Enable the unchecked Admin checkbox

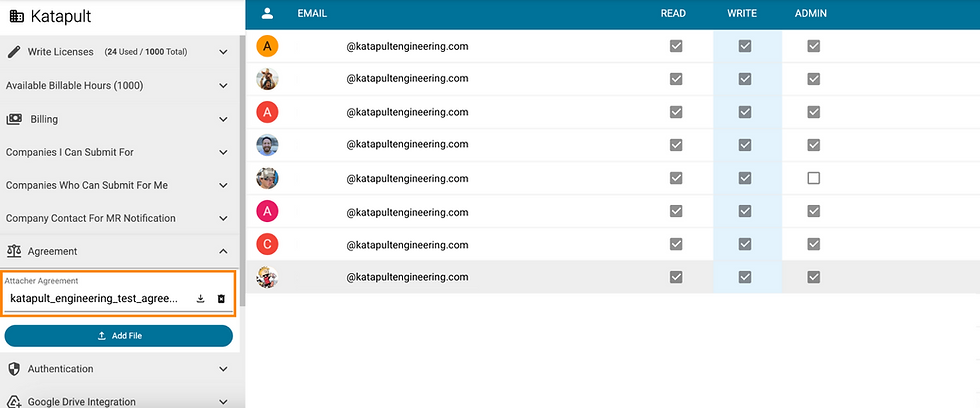pyautogui.click(x=813, y=178)
